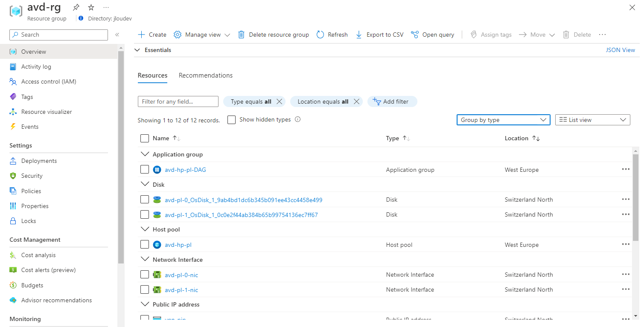Collapse the Network Interface group section

pos(145,260)
